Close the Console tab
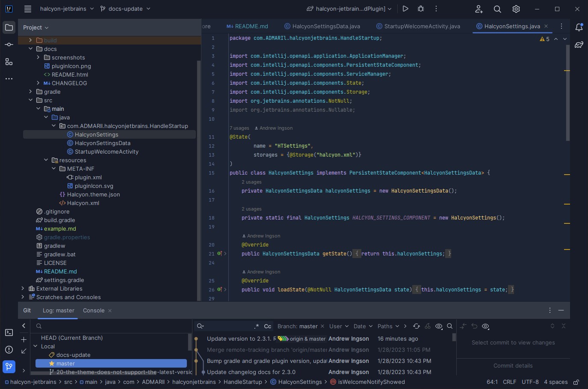588x389 pixels. coord(110,311)
